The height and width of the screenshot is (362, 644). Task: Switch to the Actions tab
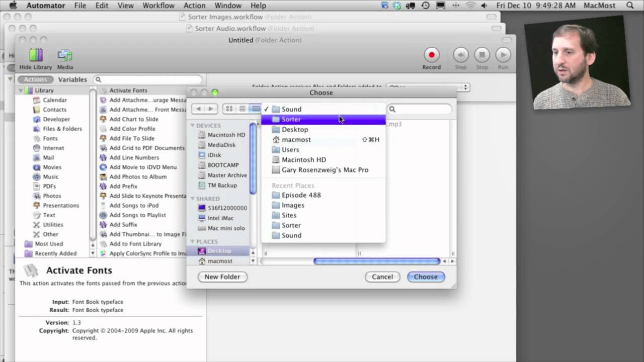(35, 79)
